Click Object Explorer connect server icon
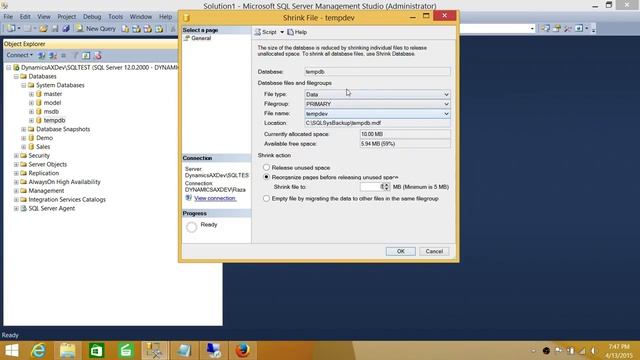The height and width of the screenshot is (360, 640). 42,56
